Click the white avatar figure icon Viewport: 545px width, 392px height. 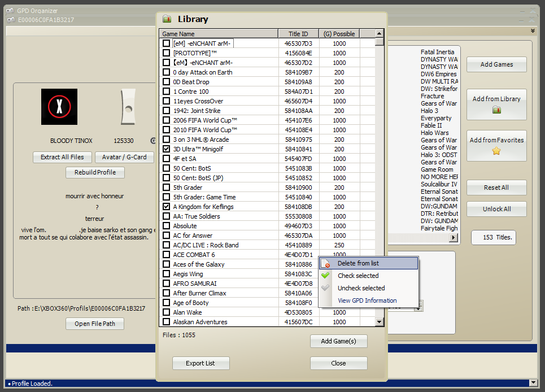pos(128,107)
